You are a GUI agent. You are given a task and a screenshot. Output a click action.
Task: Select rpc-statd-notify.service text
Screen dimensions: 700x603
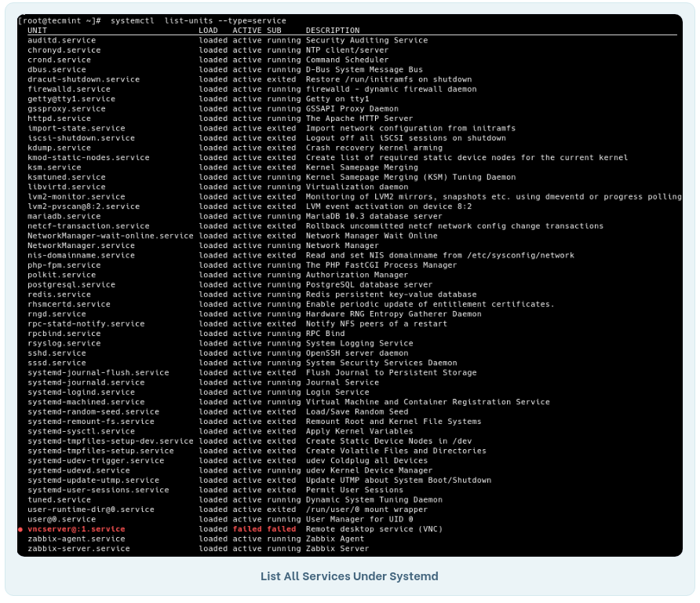86,323
